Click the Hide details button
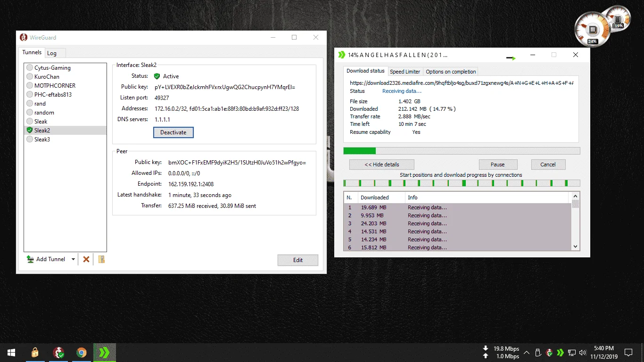This screenshot has width=644, height=362. (382, 165)
